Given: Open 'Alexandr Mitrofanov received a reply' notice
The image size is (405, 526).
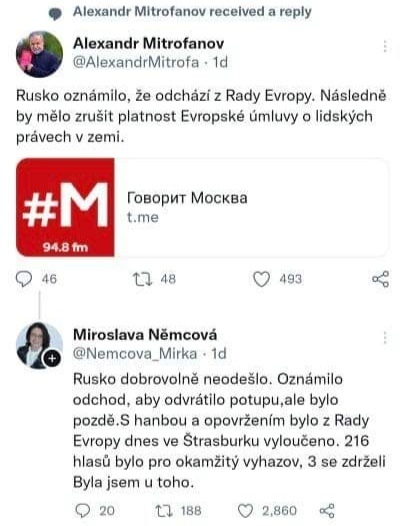Looking at the screenshot, I should pos(192,11).
